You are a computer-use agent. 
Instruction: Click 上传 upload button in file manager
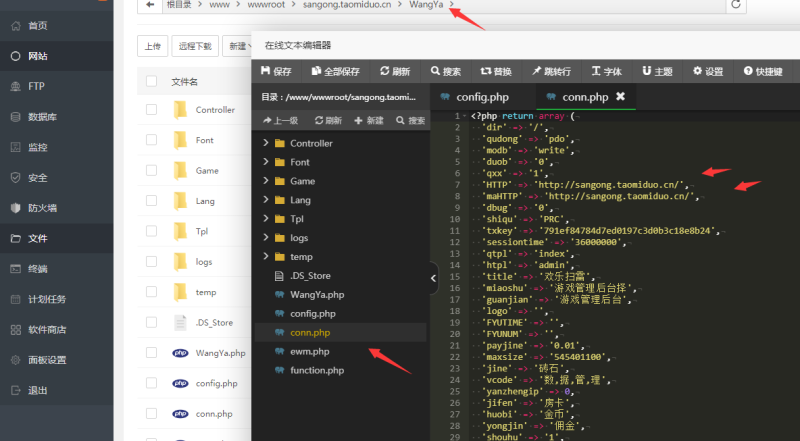[x=153, y=46]
